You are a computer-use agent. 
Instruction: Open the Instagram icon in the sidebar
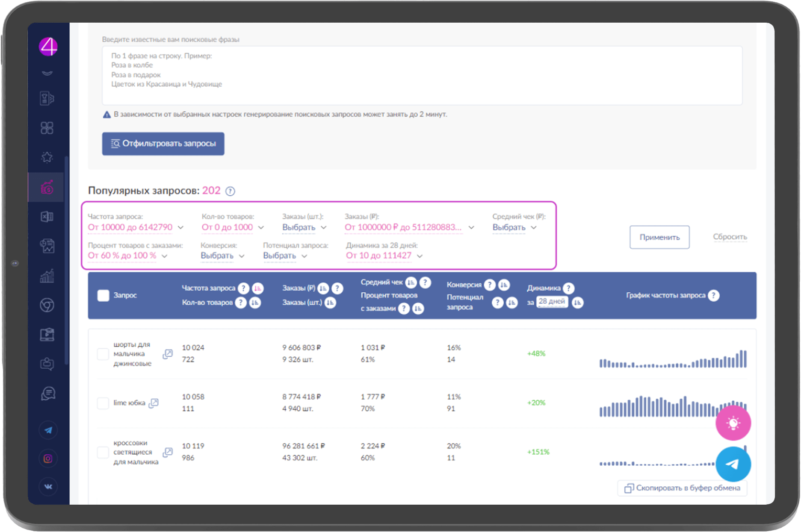(48, 459)
